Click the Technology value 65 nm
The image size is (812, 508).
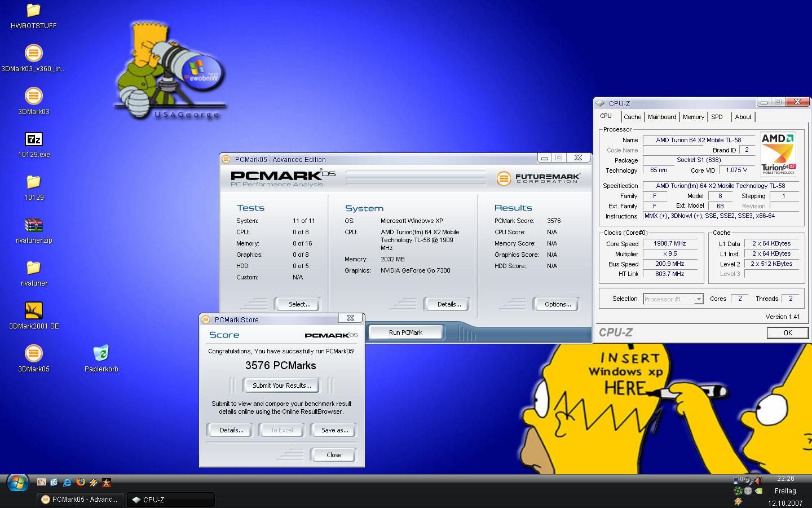pos(658,170)
